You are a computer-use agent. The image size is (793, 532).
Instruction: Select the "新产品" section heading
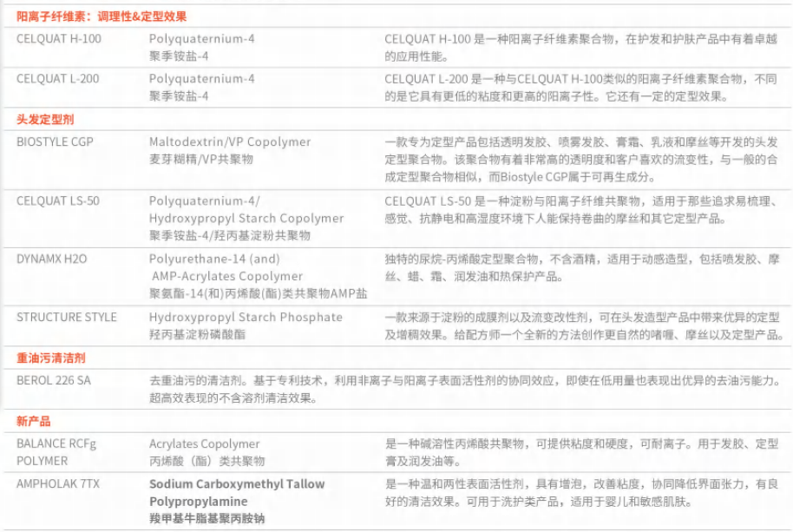coord(33,421)
